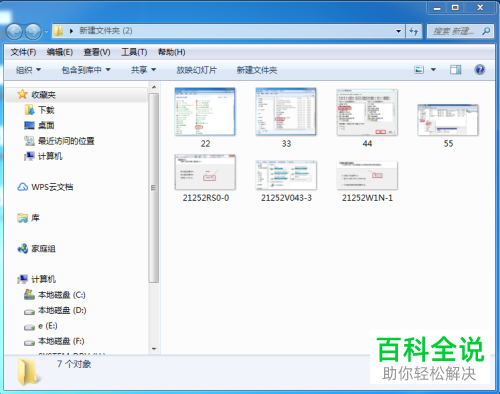Screen dimensions: 500x394
Task: Go back with the Back arrow button
Action: 14,32
